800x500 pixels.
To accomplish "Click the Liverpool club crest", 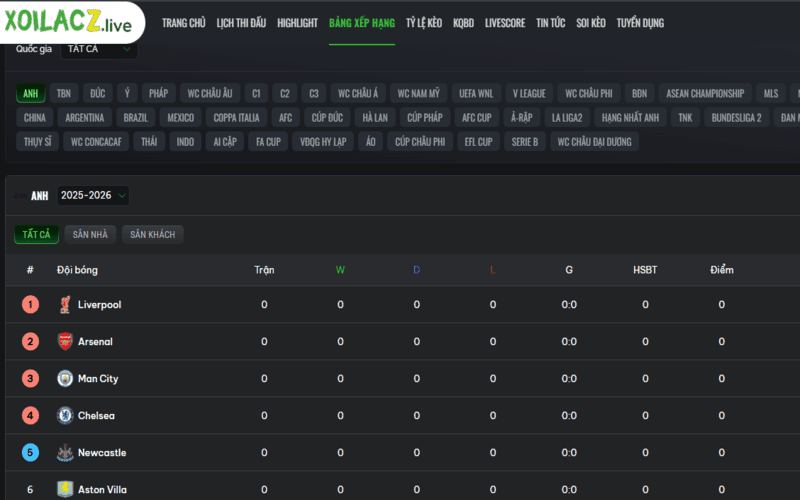I will click(65, 305).
